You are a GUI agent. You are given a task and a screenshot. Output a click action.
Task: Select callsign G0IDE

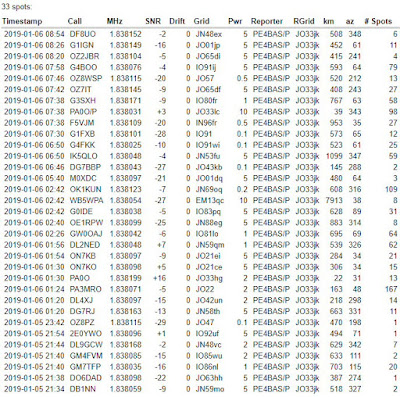(x=81, y=211)
